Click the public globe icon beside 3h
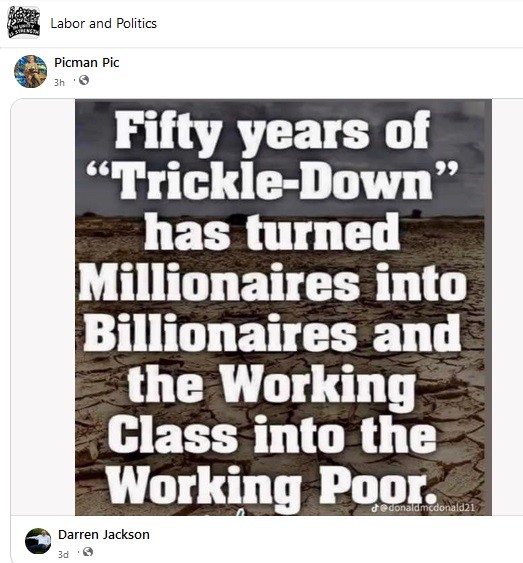The width and height of the screenshot is (523, 563). coord(84,80)
